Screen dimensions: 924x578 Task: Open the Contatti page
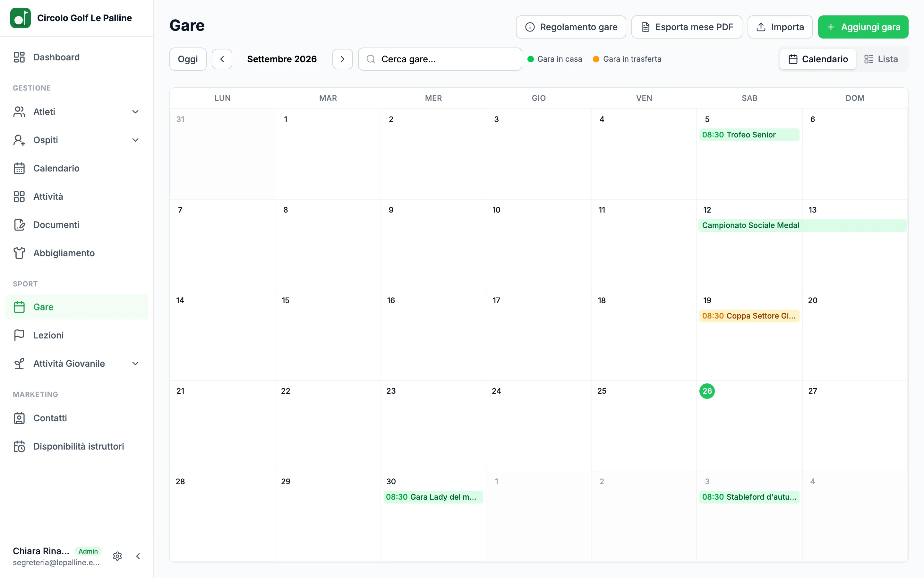click(x=76, y=418)
